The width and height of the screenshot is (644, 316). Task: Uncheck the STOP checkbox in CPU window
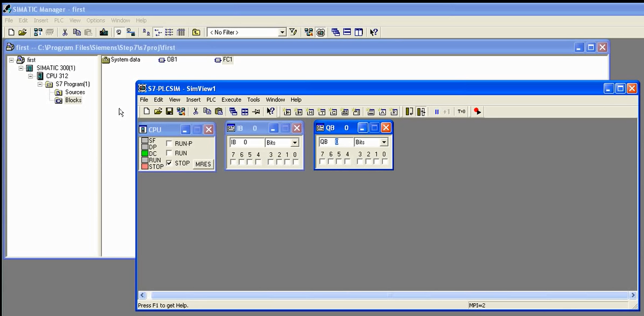(169, 163)
